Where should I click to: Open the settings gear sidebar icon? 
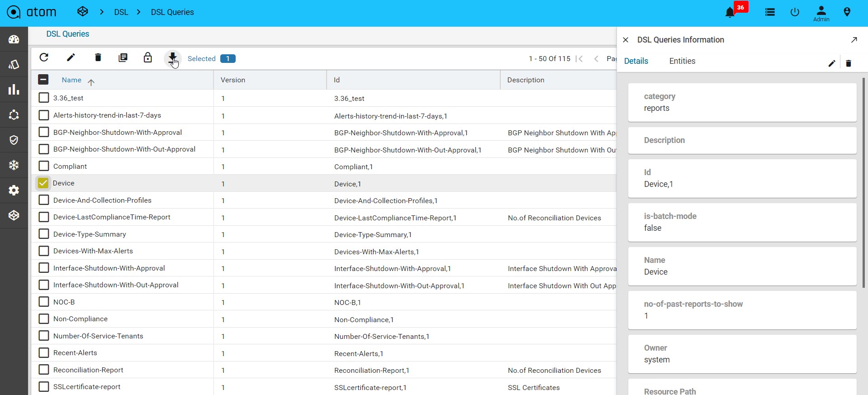(x=14, y=190)
